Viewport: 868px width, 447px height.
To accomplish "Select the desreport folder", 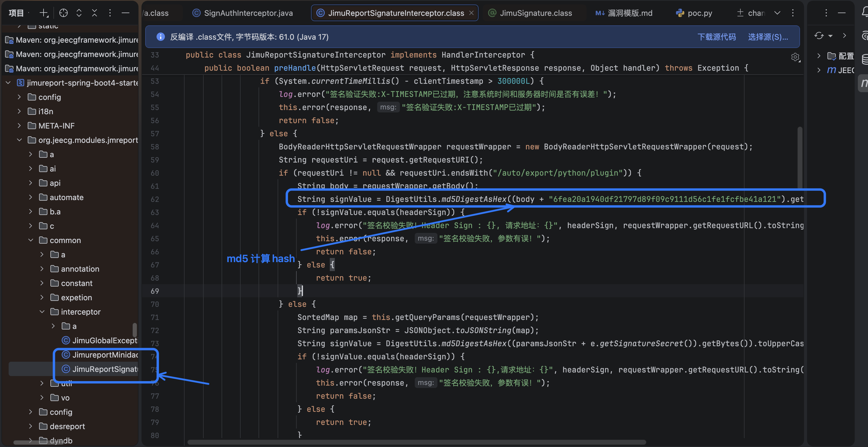I will click(x=62, y=426).
